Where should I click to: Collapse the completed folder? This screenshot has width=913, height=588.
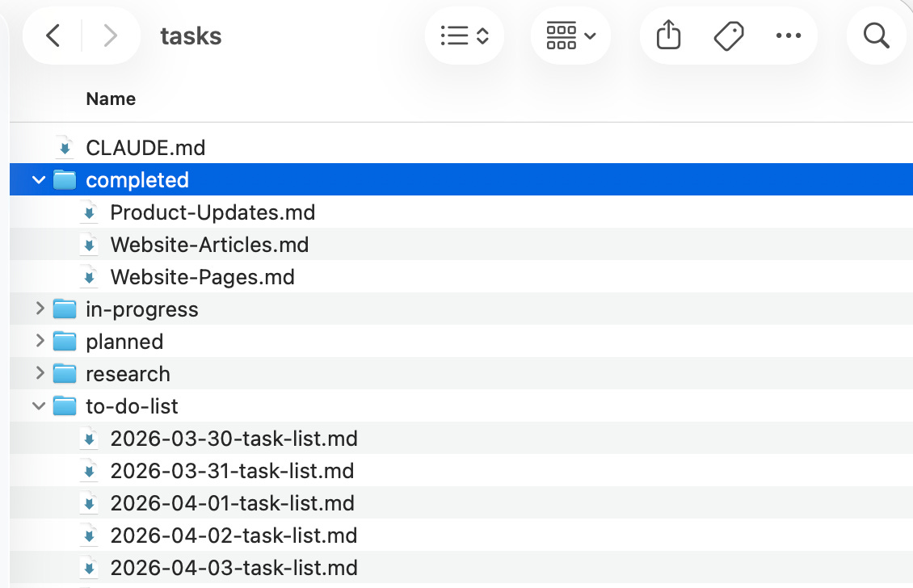coord(39,180)
